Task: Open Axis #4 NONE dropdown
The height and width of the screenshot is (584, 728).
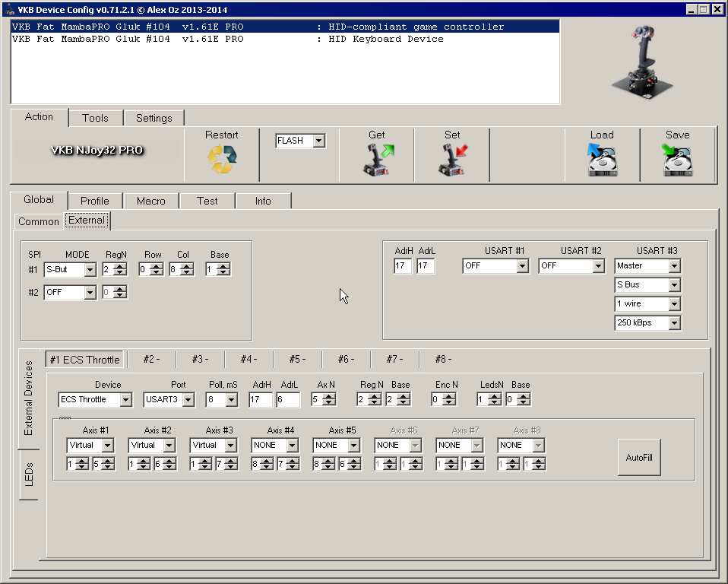Action: point(292,445)
